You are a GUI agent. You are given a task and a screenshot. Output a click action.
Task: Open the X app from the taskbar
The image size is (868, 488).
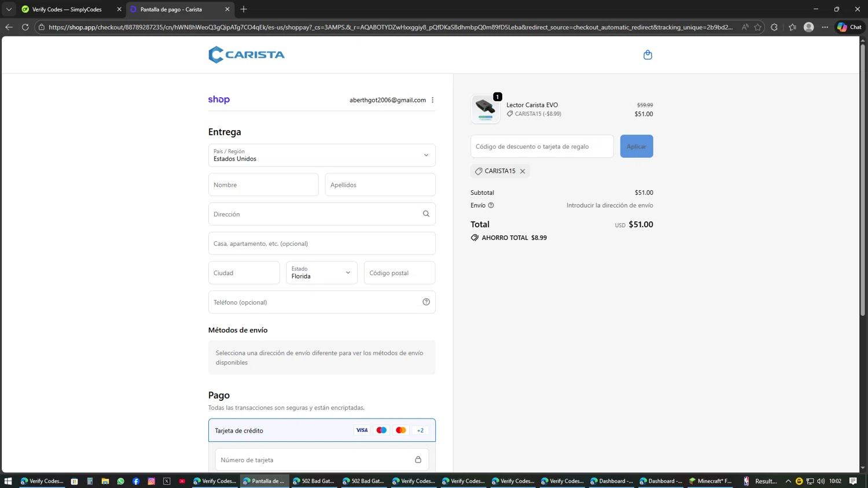[x=167, y=481]
